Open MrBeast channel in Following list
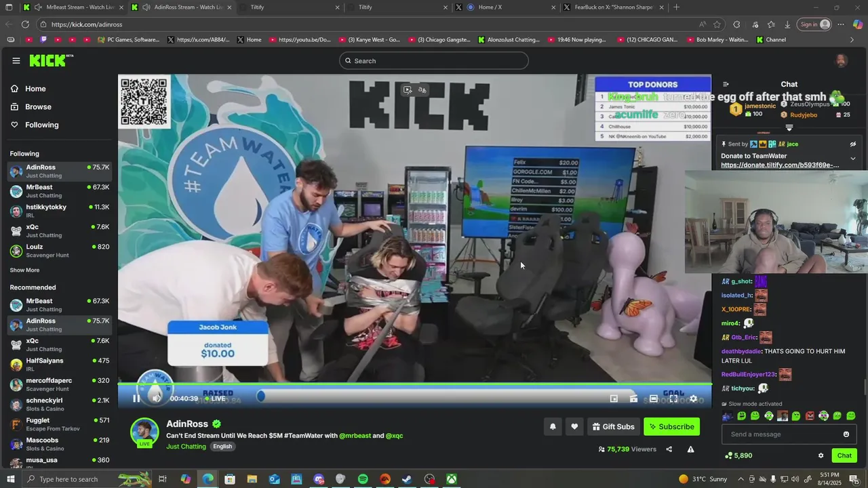The height and width of the screenshot is (488, 868). click(x=60, y=191)
